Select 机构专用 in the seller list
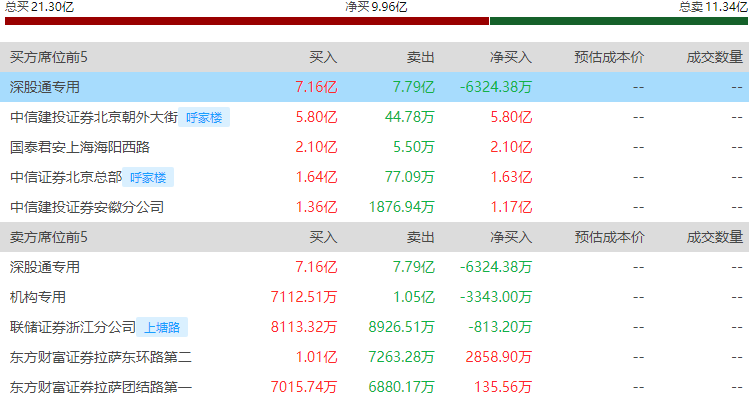This screenshot has height=393, width=749. (38, 297)
